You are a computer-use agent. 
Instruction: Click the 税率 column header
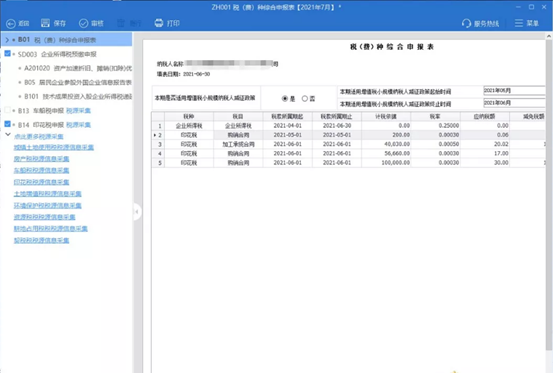pyautogui.click(x=436, y=116)
